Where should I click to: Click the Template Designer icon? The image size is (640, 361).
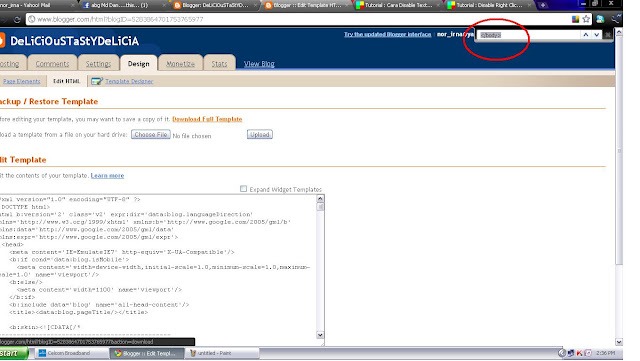click(x=97, y=81)
